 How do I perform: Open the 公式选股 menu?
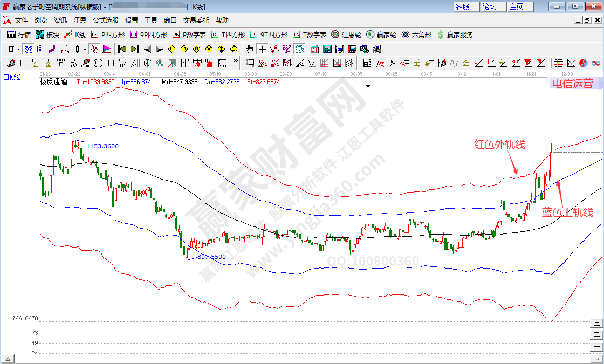[105, 20]
